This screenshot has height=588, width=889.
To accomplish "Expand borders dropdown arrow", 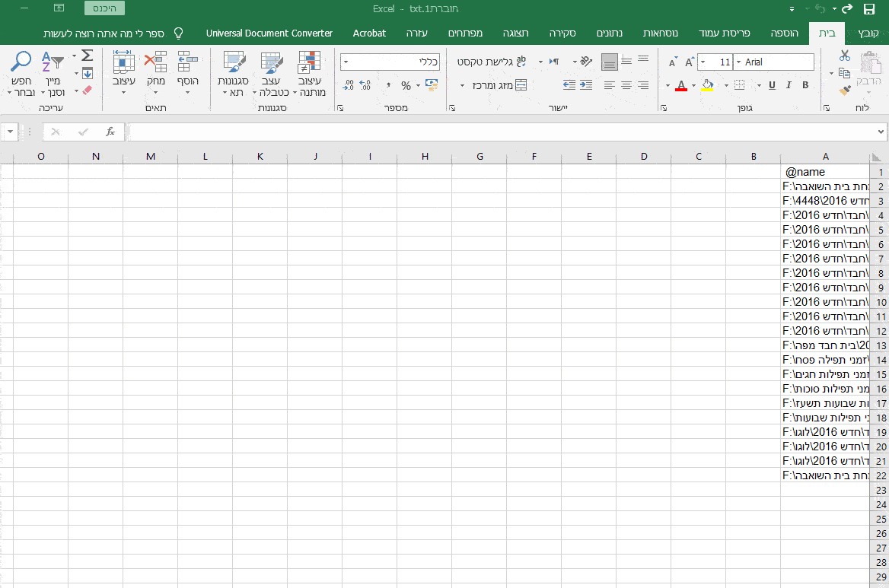I will (x=726, y=85).
